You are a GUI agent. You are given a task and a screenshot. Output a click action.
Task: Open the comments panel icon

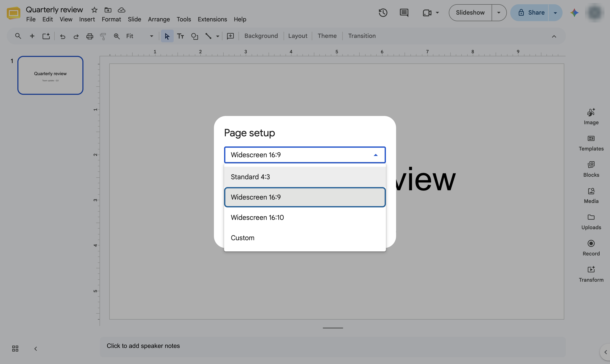coord(404,13)
